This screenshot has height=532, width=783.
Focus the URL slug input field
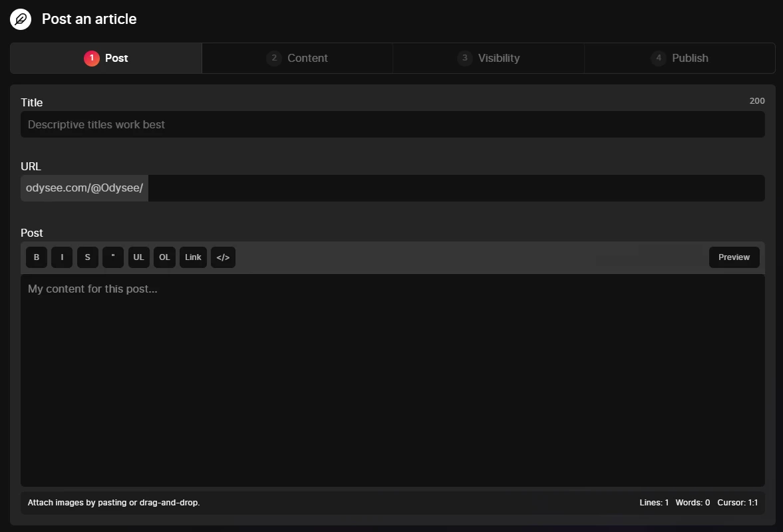456,188
